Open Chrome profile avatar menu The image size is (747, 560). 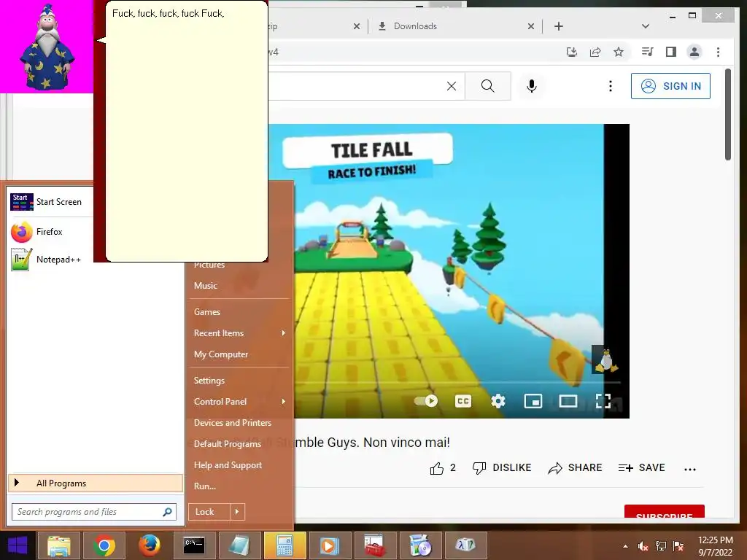pyautogui.click(x=694, y=52)
